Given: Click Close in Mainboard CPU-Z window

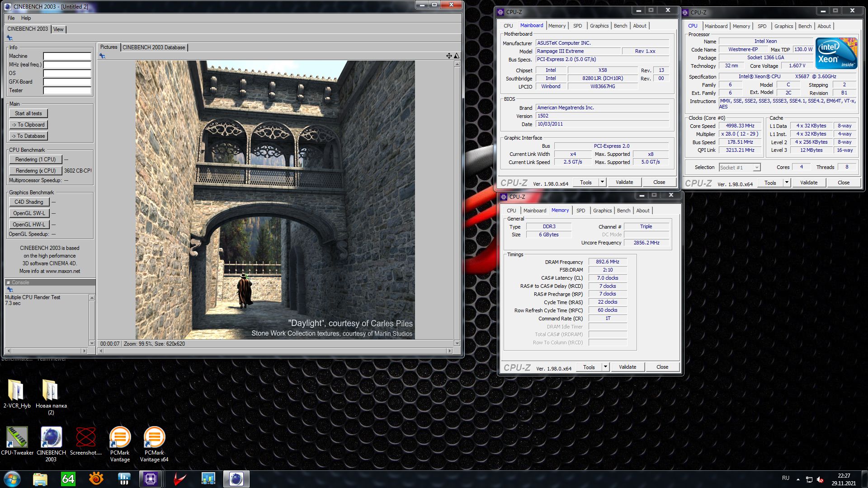Looking at the screenshot, I should [x=659, y=182].
